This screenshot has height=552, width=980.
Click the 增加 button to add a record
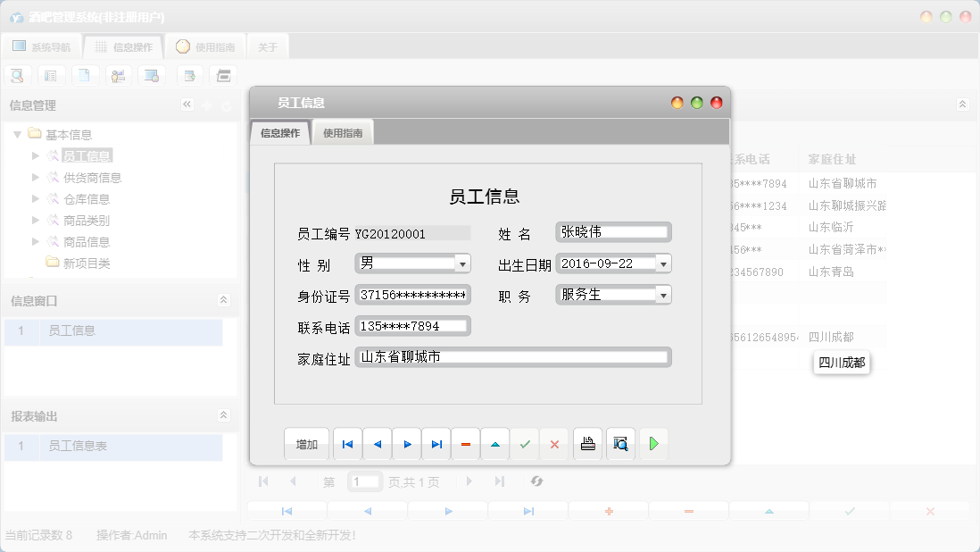coord(306,443)
